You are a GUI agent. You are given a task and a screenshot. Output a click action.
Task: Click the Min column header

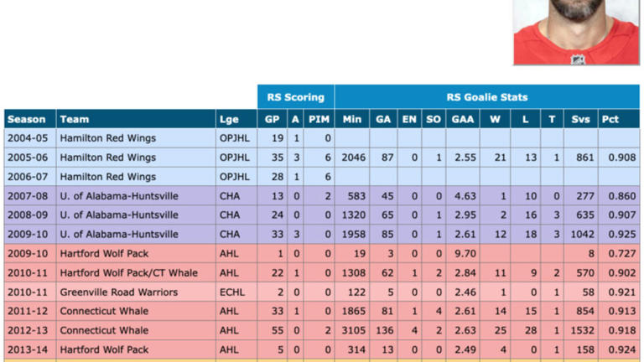[x=352, y=119]
